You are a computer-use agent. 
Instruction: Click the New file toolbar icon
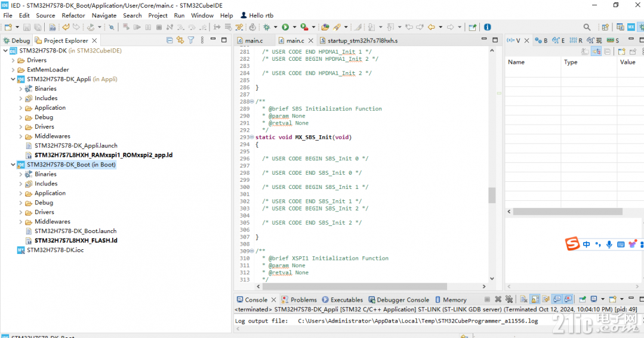pos(8,27)
